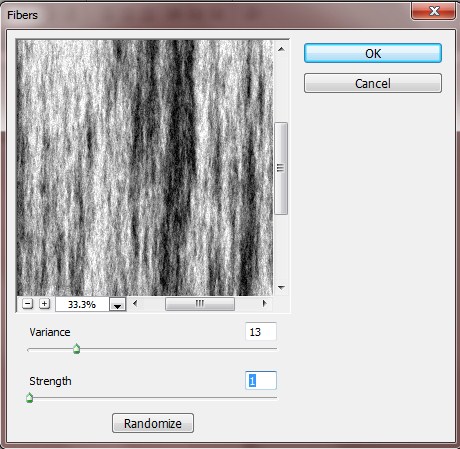Confirm the Fibers filter with OK
Screen dimensions: 460x449
[x=373, y=53]
